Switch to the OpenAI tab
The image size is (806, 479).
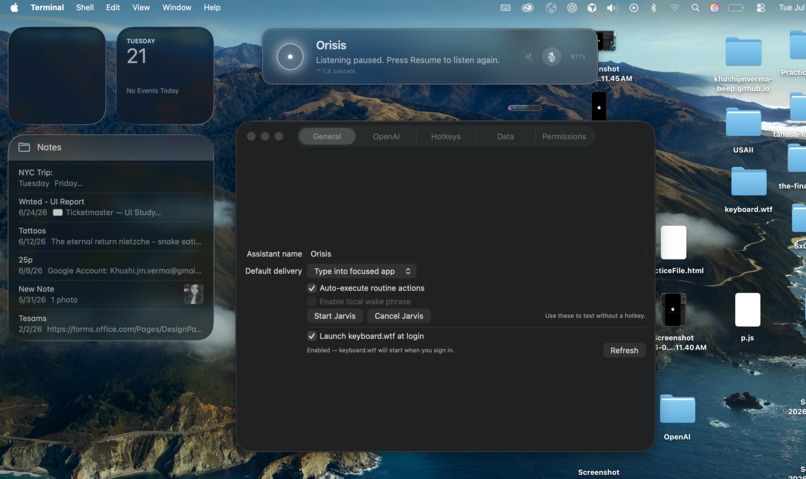[x=386, y=136]
